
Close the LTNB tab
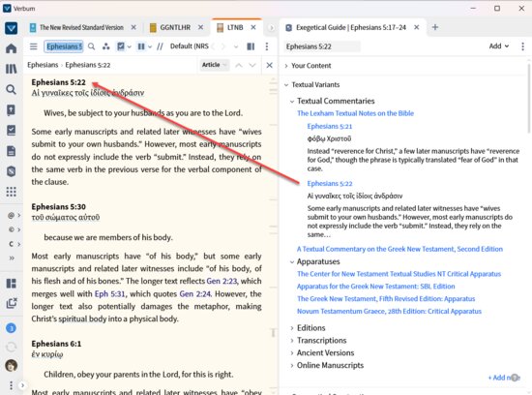253,27
